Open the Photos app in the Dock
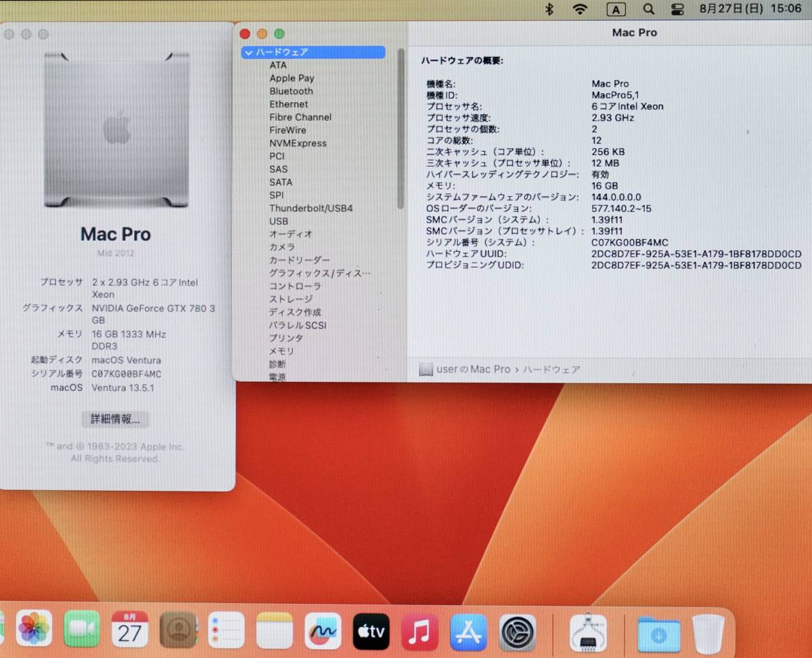The image size is (812, 658). click(34, 629)
